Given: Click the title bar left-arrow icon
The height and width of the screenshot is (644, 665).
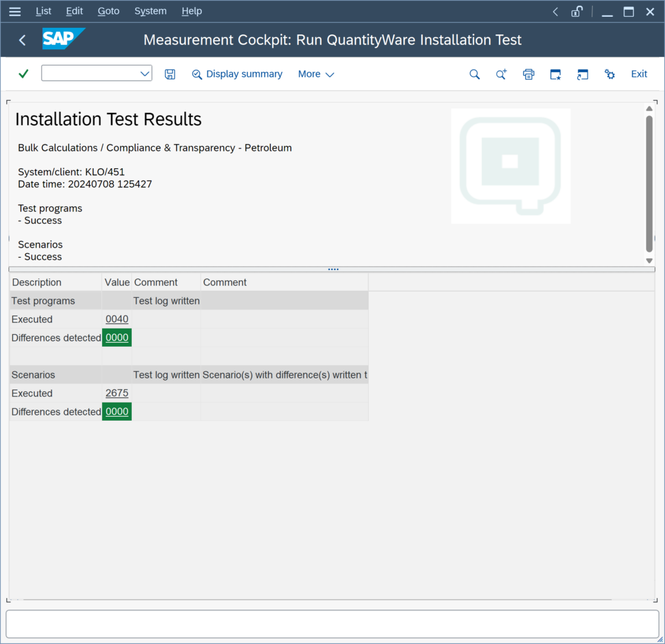Looking at the screenshot, I should 555,12.
